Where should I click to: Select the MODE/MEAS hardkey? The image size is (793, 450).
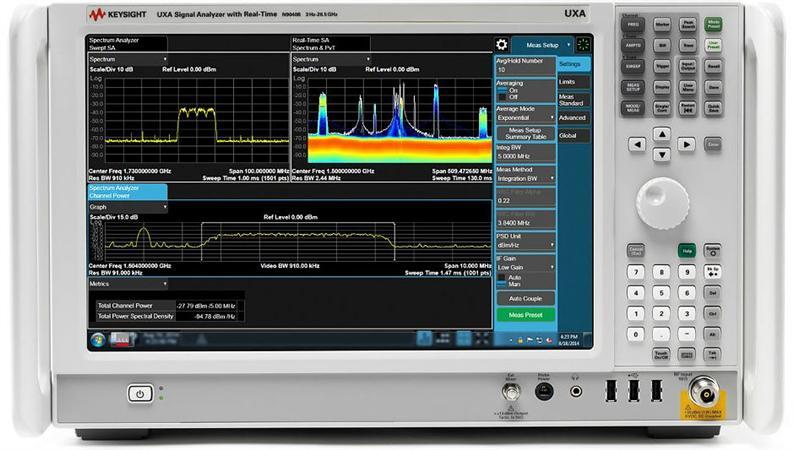[x=633, y=108]
